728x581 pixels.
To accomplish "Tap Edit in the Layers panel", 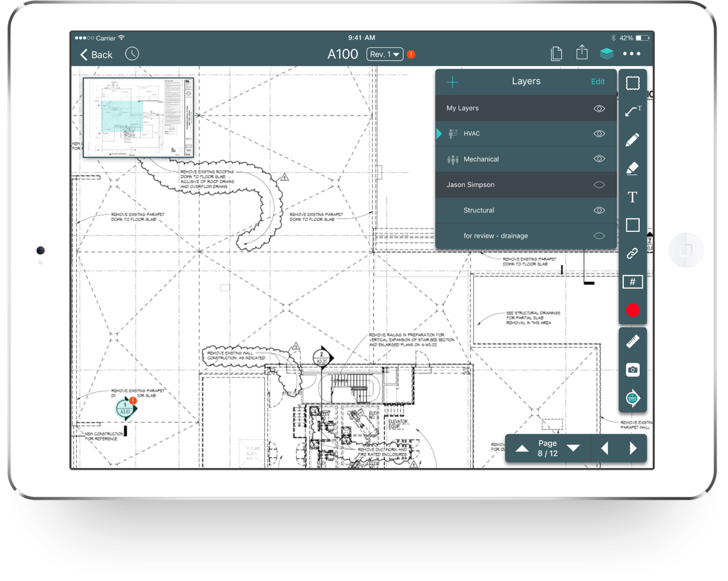I will (598, 81).
